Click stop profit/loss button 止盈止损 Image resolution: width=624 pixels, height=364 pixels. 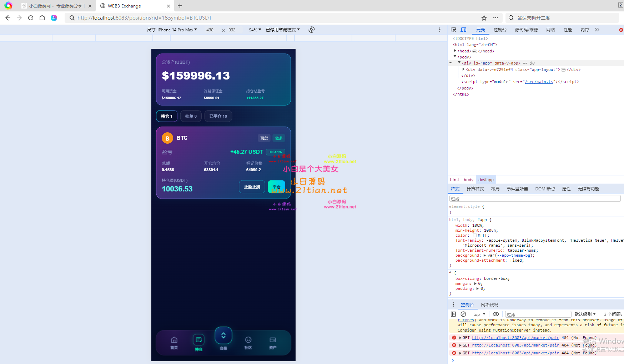(x=252, y=187)
